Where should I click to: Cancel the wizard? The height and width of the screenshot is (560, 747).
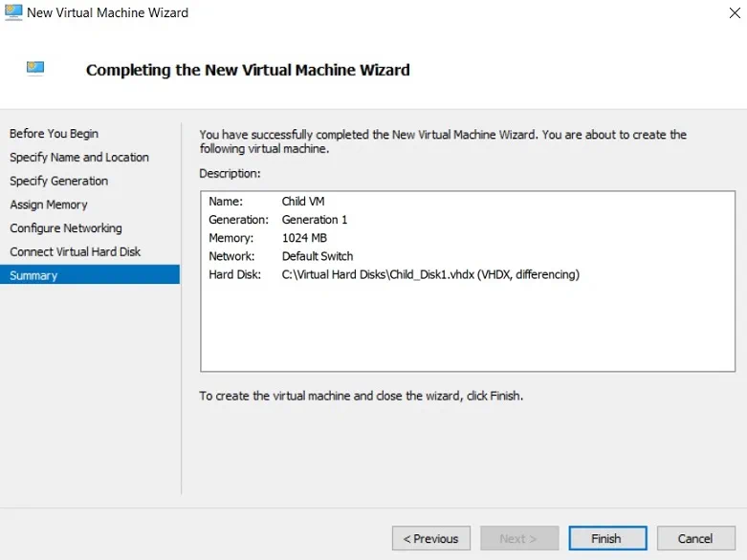(x=695, y=538)
